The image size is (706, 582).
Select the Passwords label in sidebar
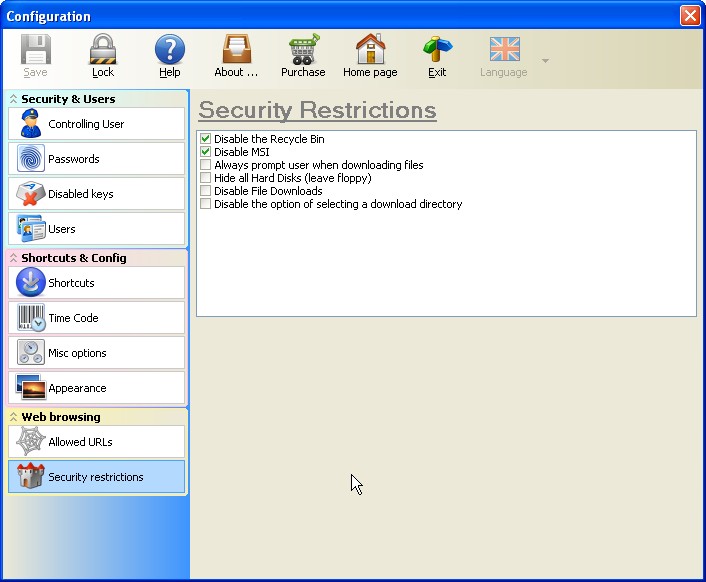point(74,159)
